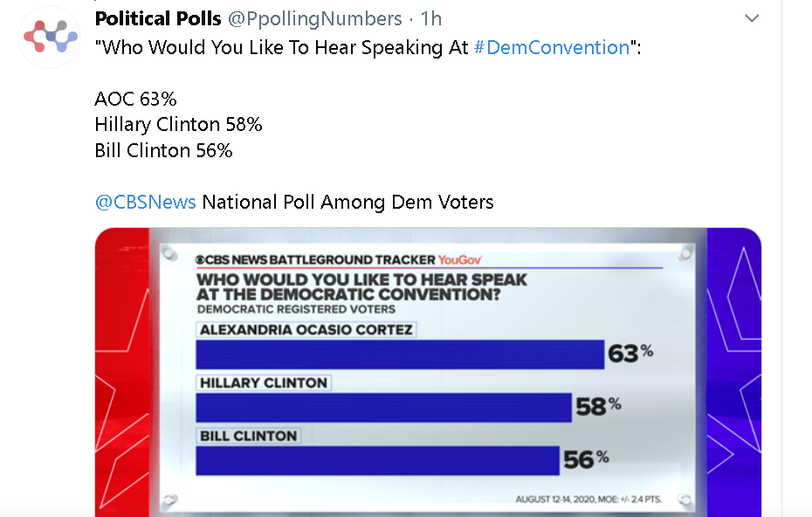Click the "AOC 63%" tweet text line
Viewport: 812px width, 517px height.
click(x=135, y=99)
